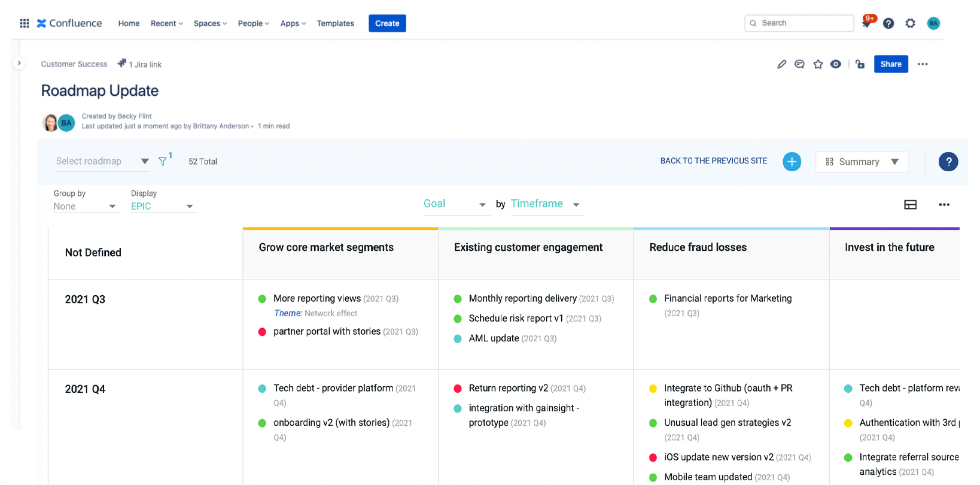
Task: Click the red dot beside partner portal
Action: pyautogui.click(x=262, y=332)
